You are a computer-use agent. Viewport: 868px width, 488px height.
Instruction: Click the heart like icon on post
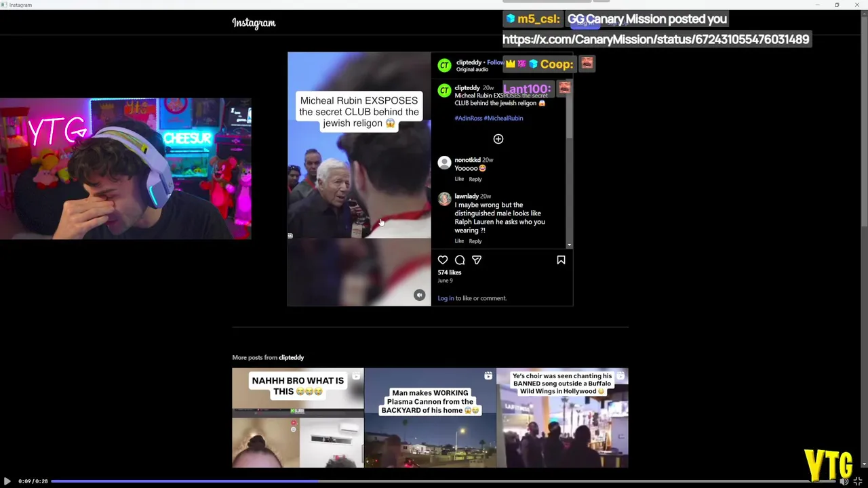coord(443,260)
